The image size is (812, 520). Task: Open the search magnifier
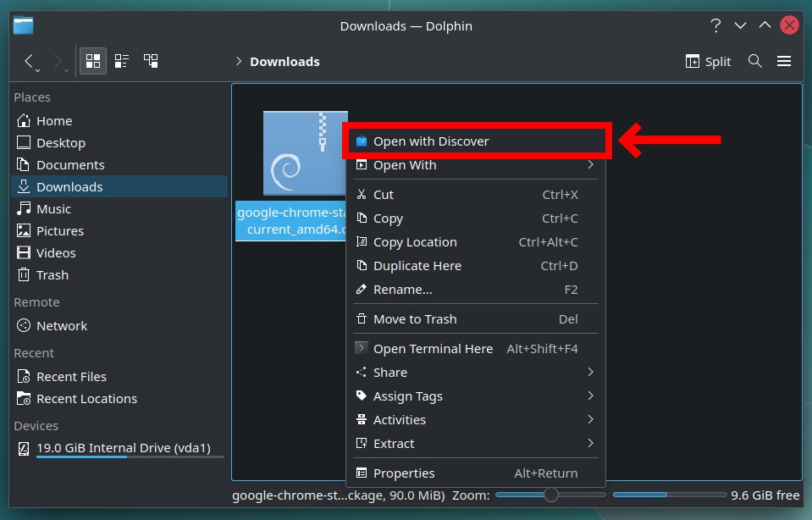click(x=754, y=61)
